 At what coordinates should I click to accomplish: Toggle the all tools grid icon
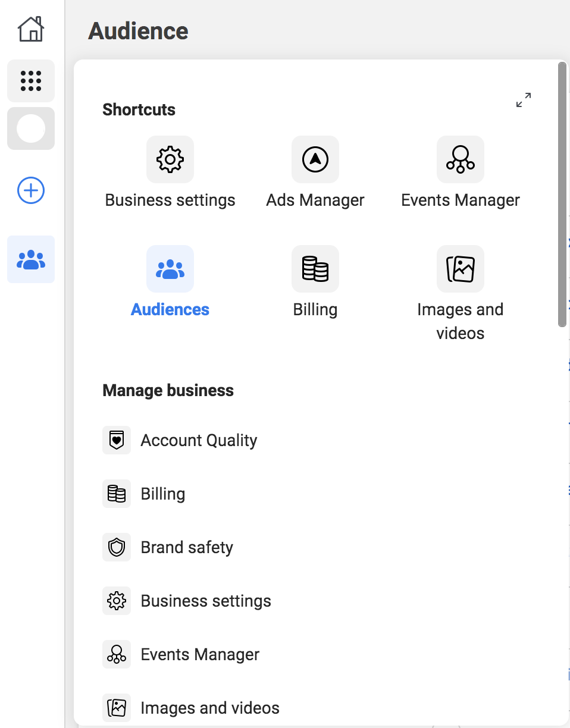pos(31,81)
